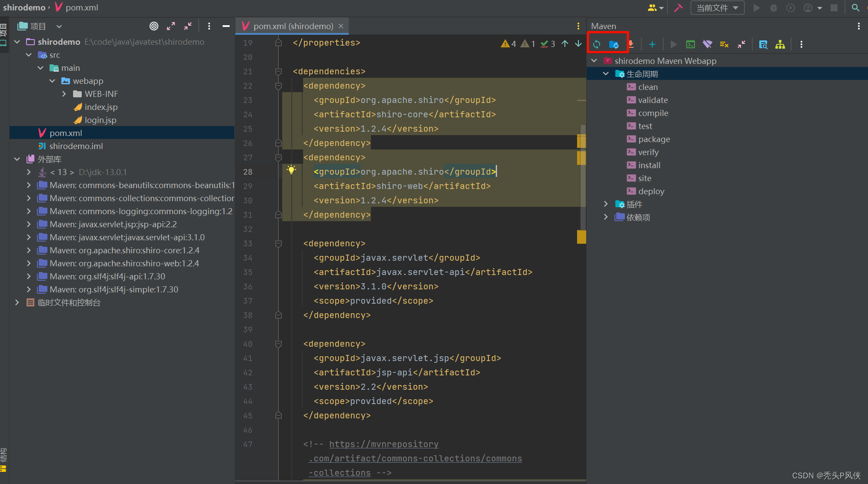
Task: Open the 当前文件 run configuration dropdown
Action: coord(717,8)
